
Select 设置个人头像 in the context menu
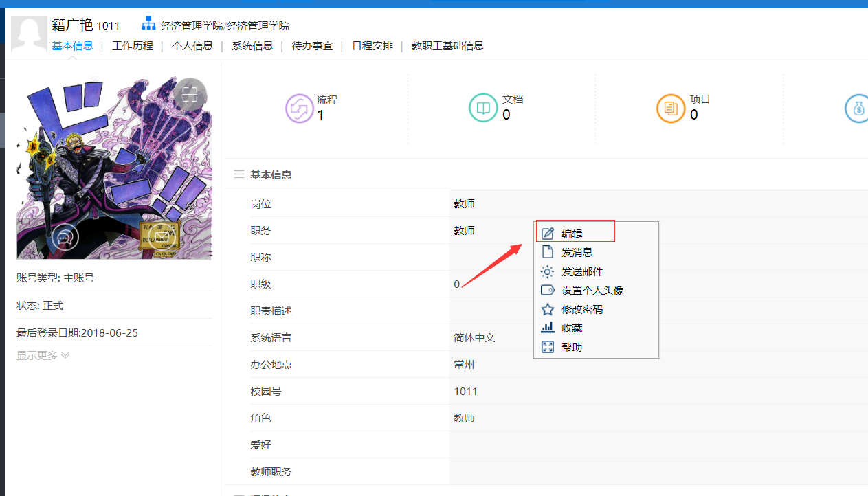tap(592, 291)
